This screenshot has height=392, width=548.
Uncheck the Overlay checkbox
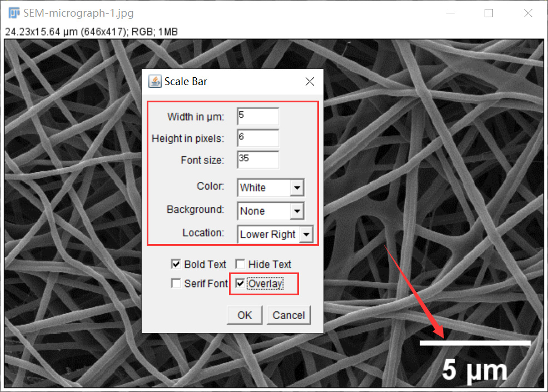coord(240,284)
